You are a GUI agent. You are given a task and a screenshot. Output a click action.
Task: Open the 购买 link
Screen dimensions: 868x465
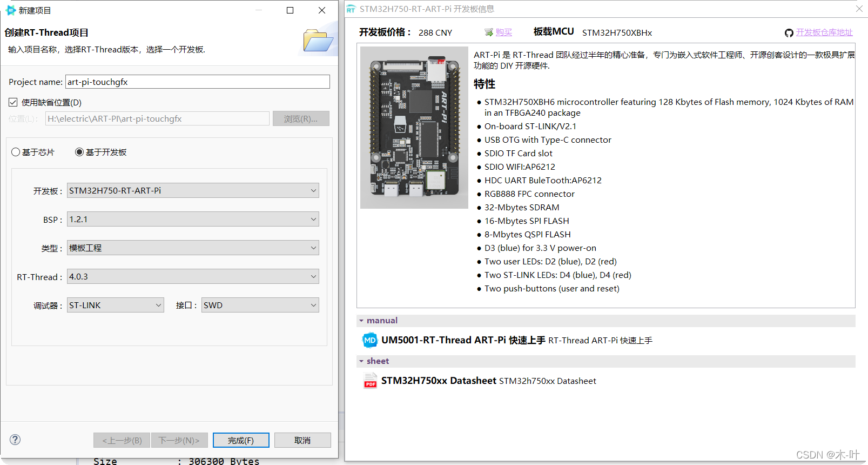pyautogui.click(x=504, y=32)
